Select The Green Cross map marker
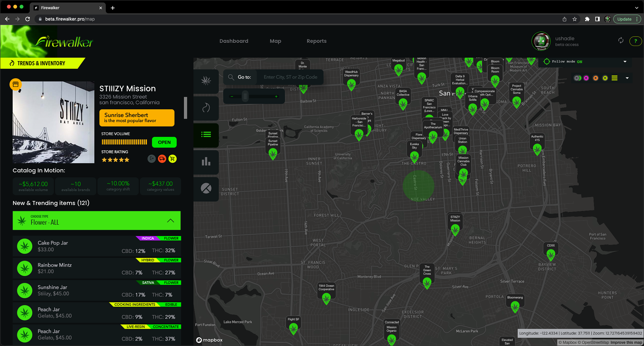 point(427,283)
